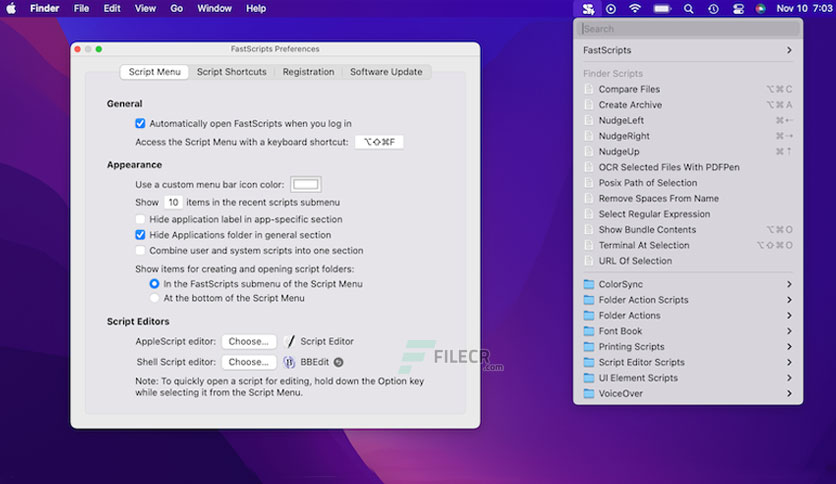Select At the bottom of the Script Menu

point(154,298)
